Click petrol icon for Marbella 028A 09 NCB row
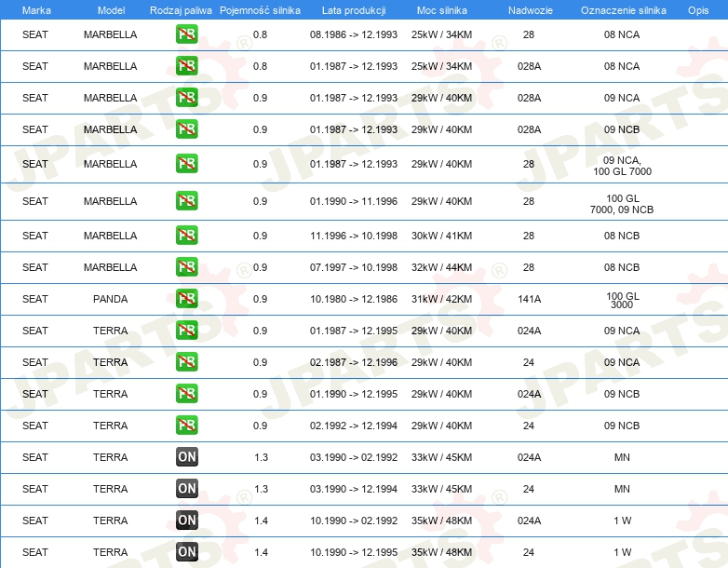This screenshot has height=568, width=728. tap(186, 129)
